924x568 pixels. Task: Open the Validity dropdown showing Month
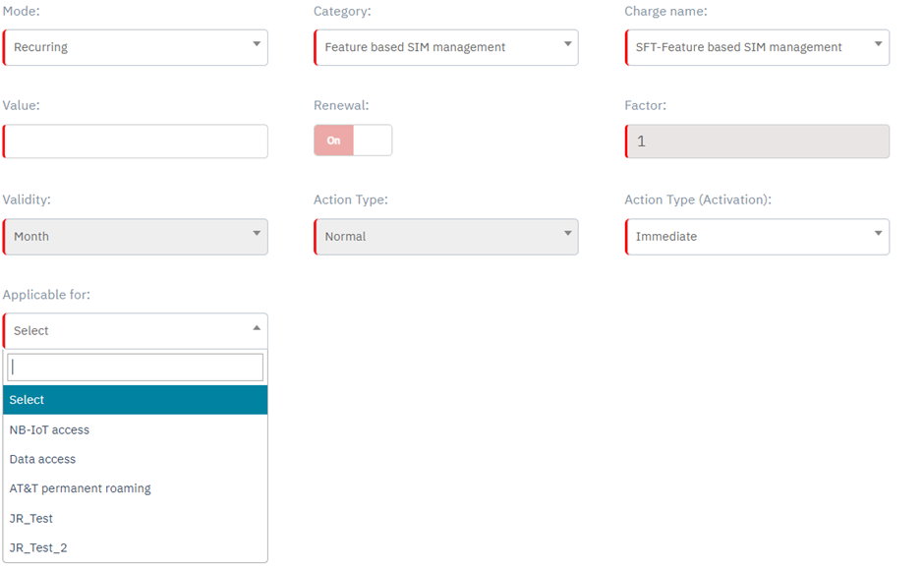[135, 237]
